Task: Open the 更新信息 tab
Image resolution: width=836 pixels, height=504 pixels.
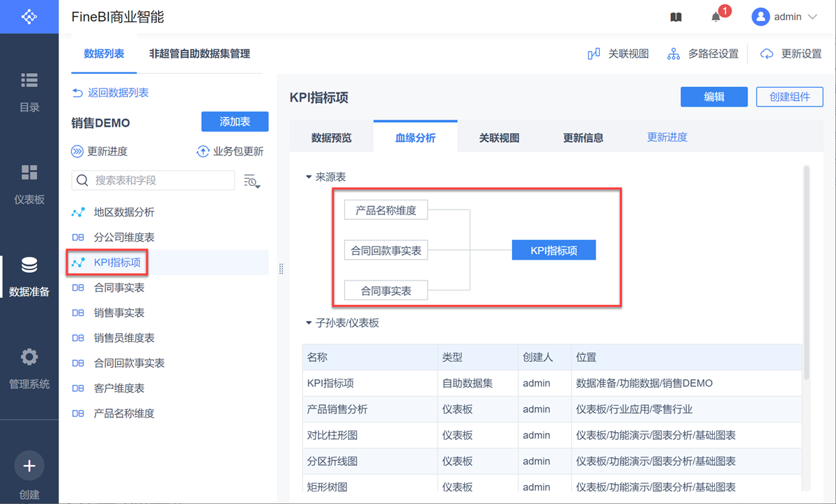Action: click(583, 137)
